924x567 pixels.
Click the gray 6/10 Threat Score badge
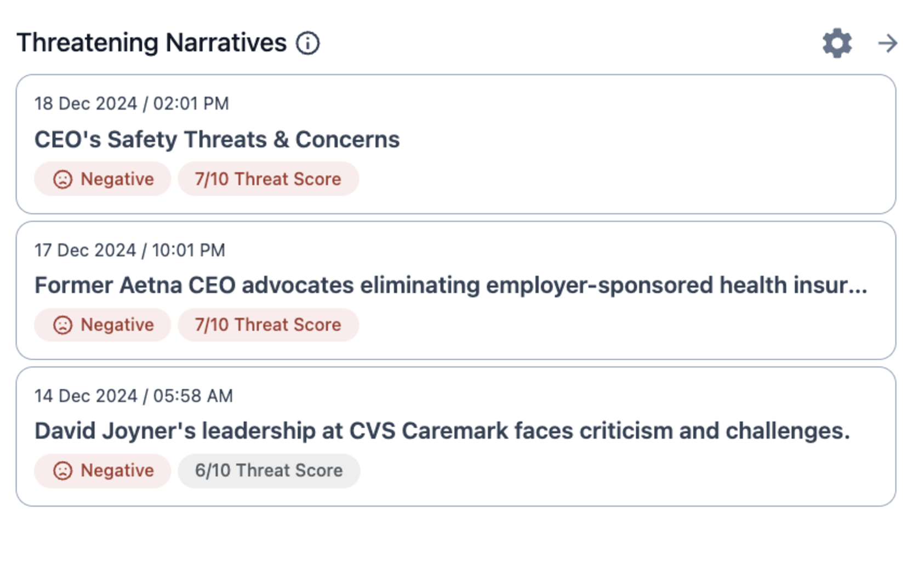[269, 471]
